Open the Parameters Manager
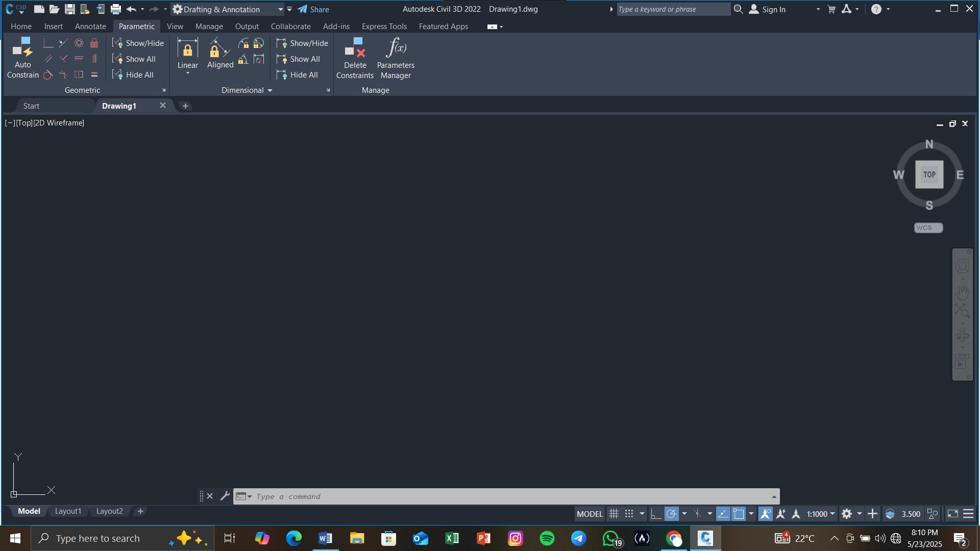The height and width of the screenshot is (551, 980). tap(396, 58)
